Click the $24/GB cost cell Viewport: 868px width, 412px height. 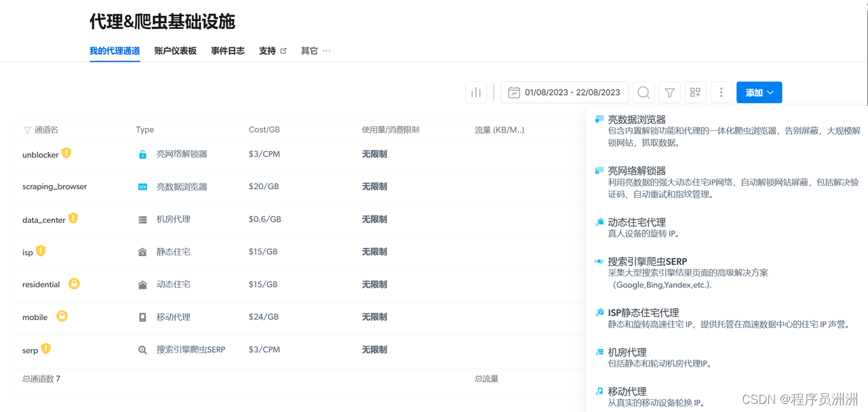[264, 316]
